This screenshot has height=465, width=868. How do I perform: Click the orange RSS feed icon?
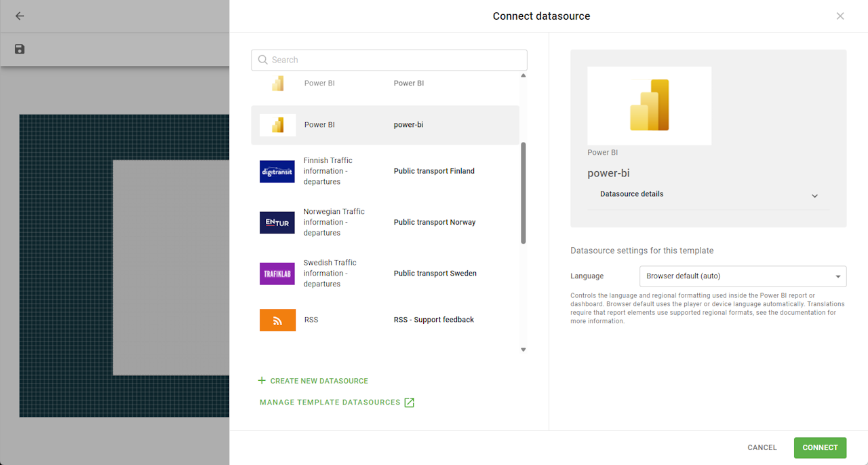tap(277, 320)
